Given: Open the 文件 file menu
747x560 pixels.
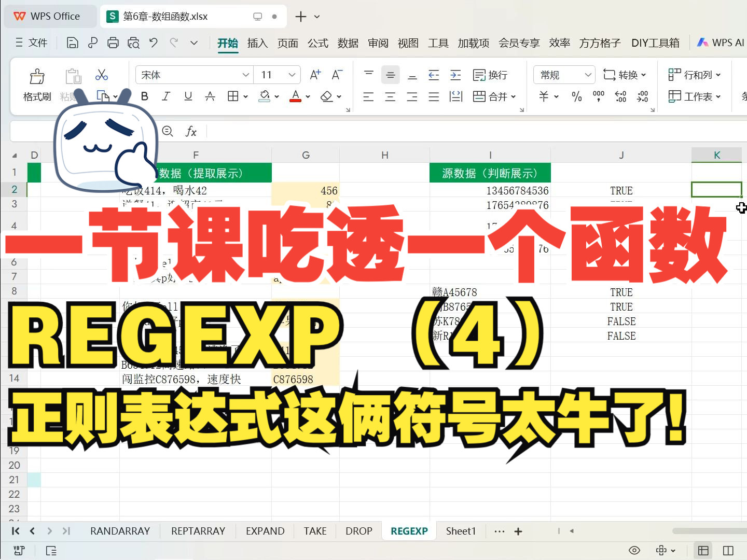Looking at the screenshot, I should coord(32,43).
